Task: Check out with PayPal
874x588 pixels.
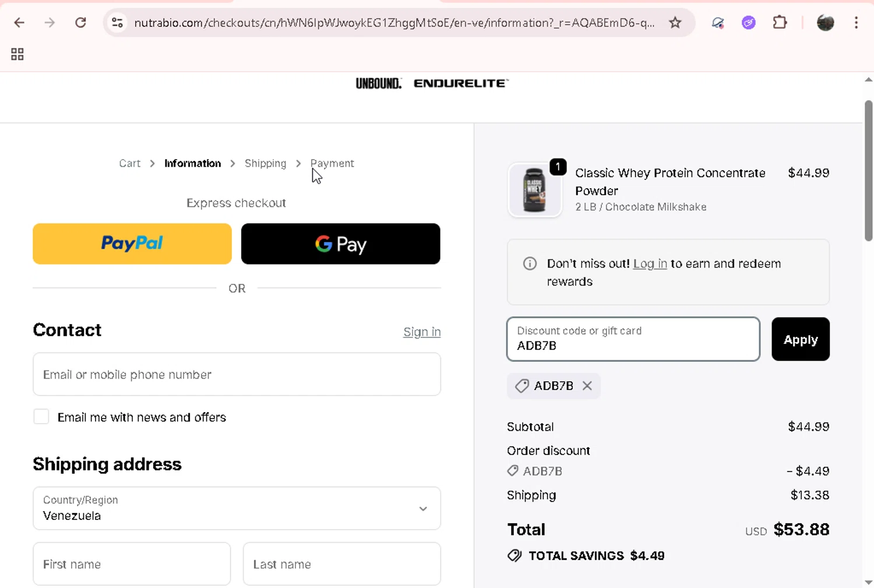Action: 132,244
